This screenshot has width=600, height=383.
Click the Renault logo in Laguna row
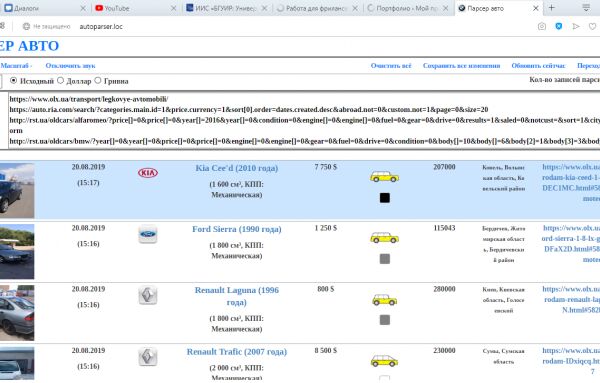[148, 295]
